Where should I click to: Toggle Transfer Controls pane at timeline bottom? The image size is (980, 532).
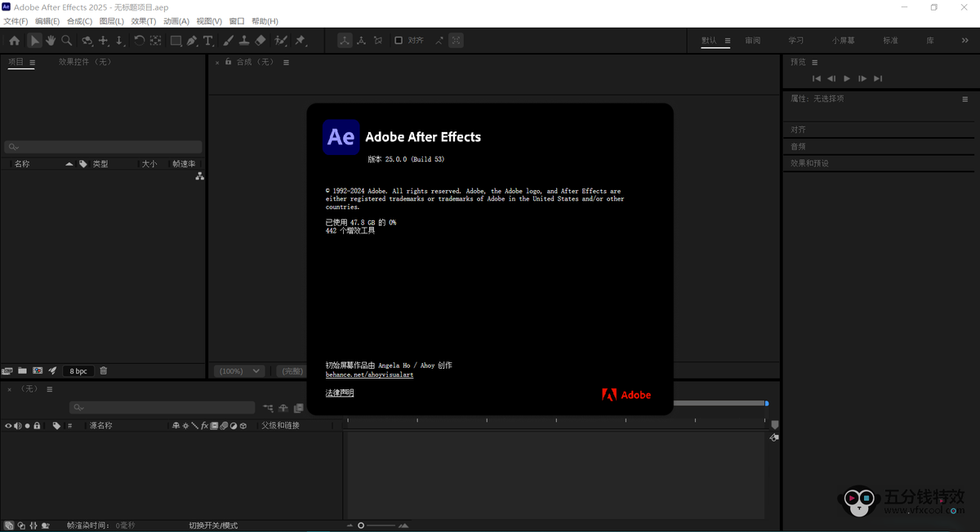21,525
